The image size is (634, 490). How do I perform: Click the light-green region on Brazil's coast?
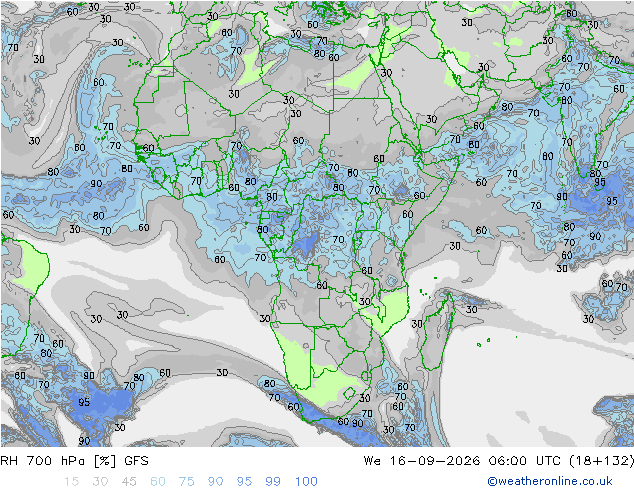[32, 265]
